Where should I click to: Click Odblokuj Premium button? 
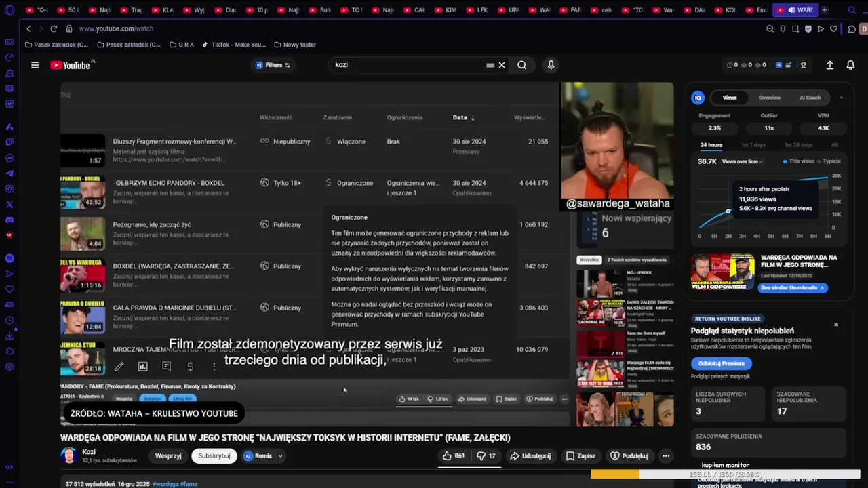click(722, 363)
